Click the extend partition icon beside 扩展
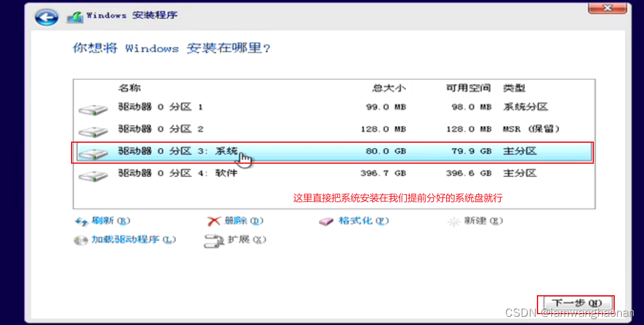Image resolution: width=644 pixels, height=325 pixels. point(213,241)
